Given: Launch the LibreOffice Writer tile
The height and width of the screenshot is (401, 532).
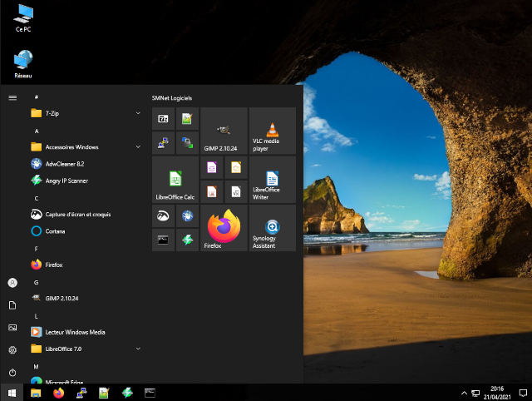Looking at the screenshot, I should pos(272,180).
